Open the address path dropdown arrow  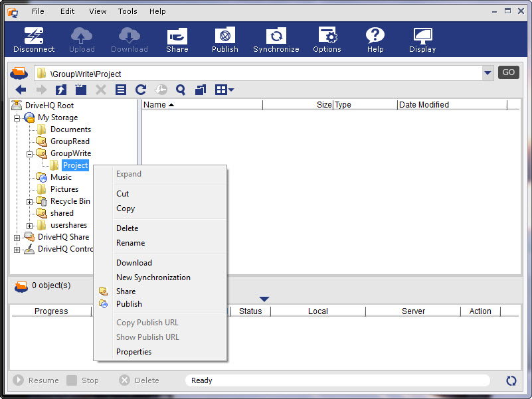tap(488, 73)
